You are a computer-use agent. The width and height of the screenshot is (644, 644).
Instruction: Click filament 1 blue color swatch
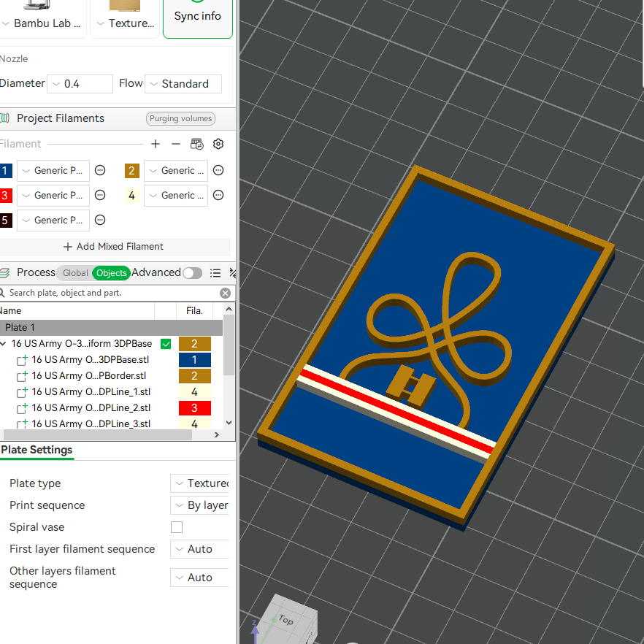5,170
